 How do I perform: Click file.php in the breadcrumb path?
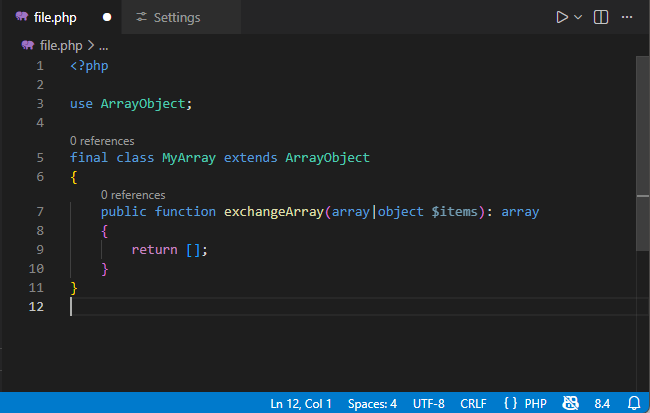(x=60, y=45)
